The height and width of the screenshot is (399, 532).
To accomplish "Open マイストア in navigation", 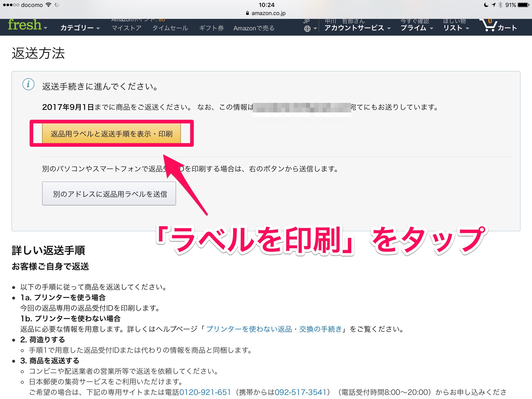I will pos(127,28).
